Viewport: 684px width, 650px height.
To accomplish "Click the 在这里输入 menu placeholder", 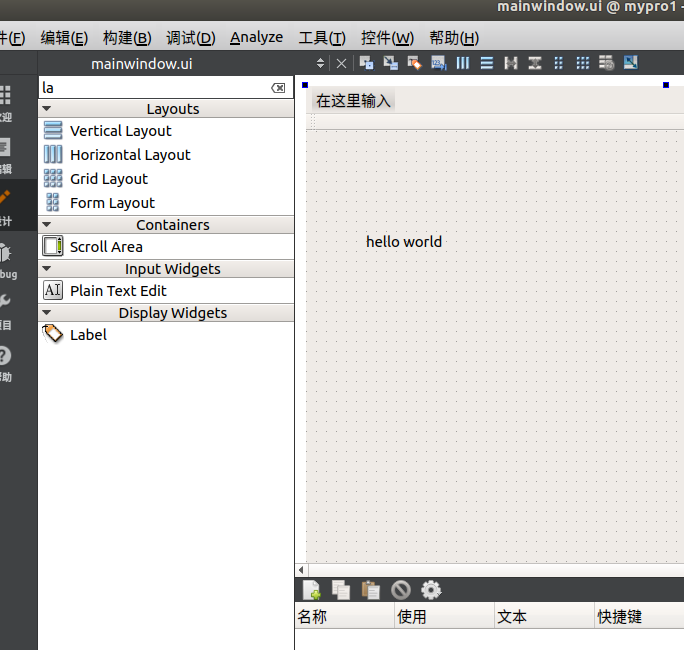I will [353, 101].
